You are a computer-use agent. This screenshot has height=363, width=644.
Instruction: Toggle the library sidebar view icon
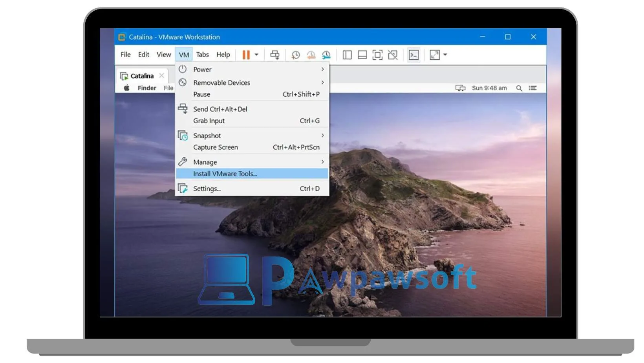(x=347, y=55)
